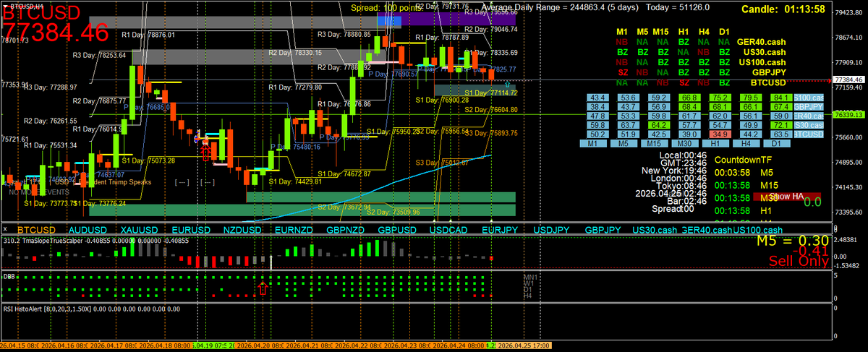Click the blue BTCUSD row button in RSI table

(809, 134)
